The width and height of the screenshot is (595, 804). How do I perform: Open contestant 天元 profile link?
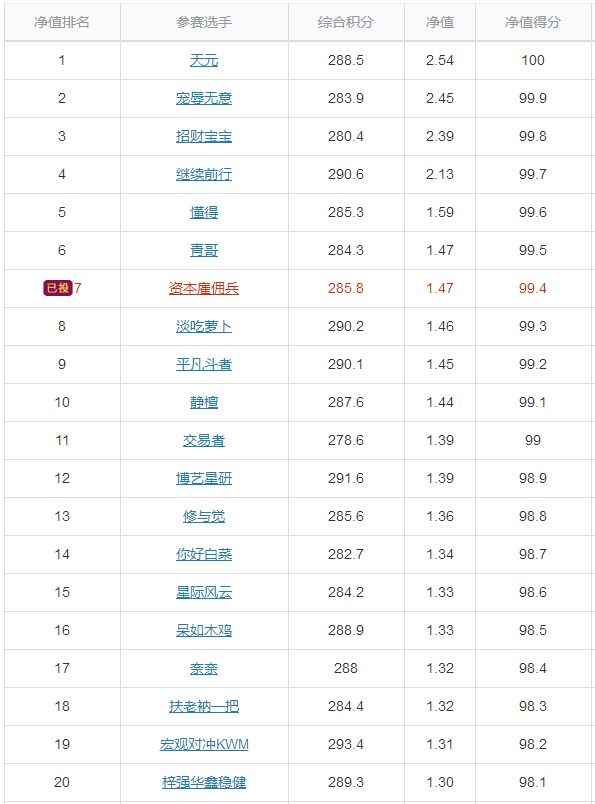(x=204, y=61)
